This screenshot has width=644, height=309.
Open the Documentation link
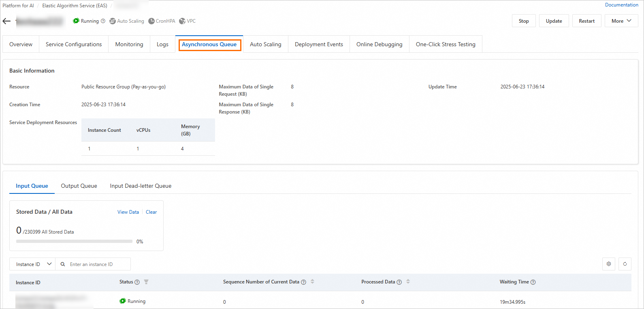[x=621, y=5]
